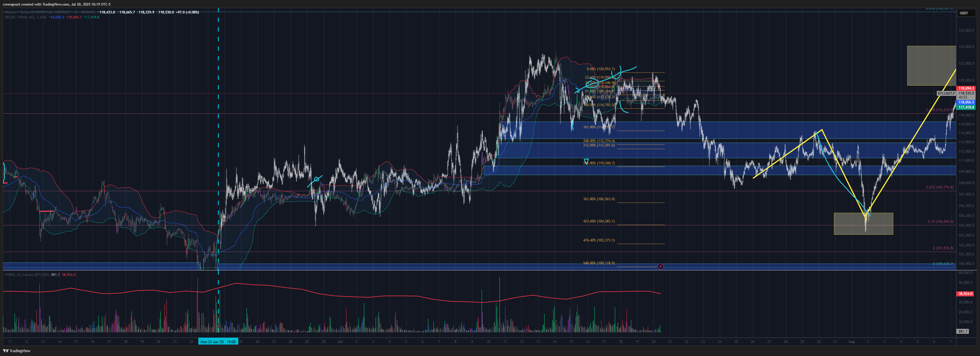Click the Bitcoin / TetherUS perpetual contract title
This screenshot has width=980, height=356.
51,12
